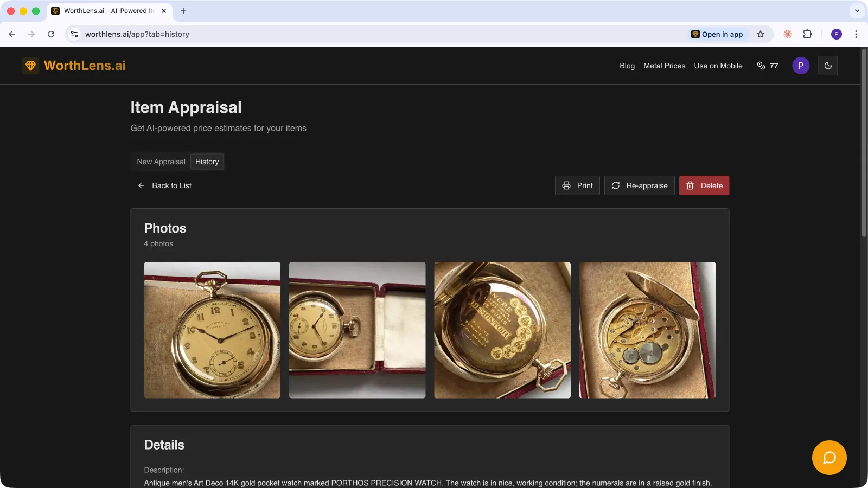
Task: Click the "4 photos" count text
Action: coord(158,244)
